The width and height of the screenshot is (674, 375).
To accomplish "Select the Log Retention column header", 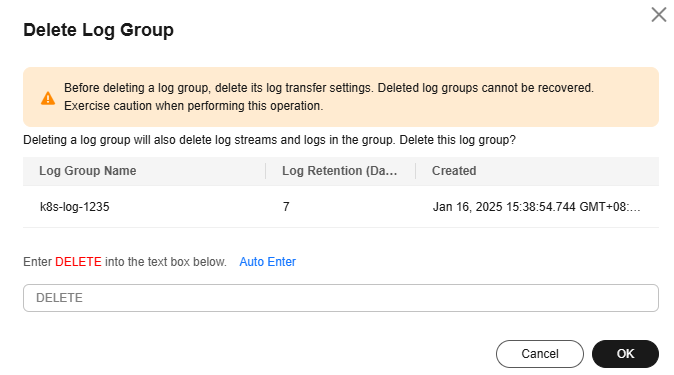I will (x=340, y=171).
